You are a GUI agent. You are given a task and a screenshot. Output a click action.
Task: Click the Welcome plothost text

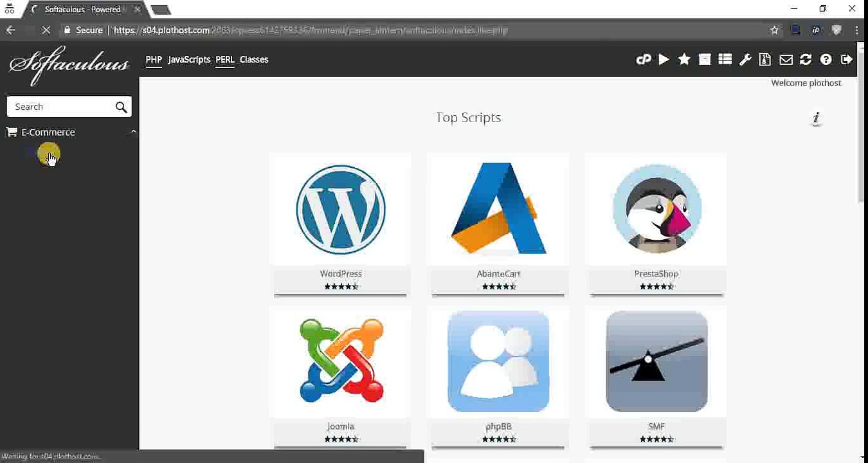point(806,83)
